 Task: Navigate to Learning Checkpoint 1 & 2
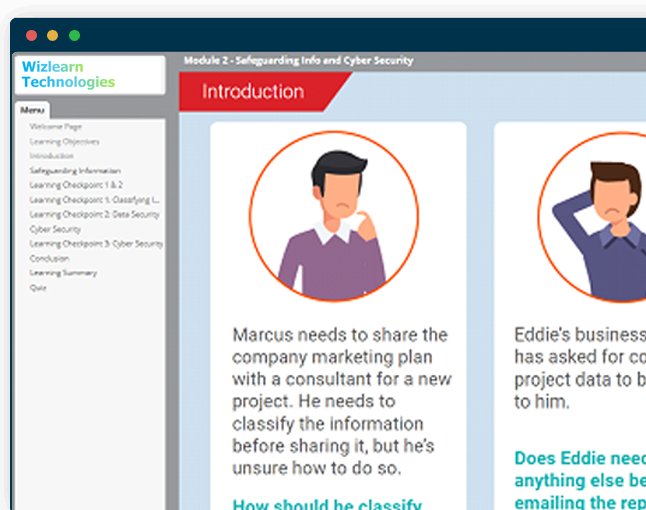pyautogui.click(x=76, y=185)
